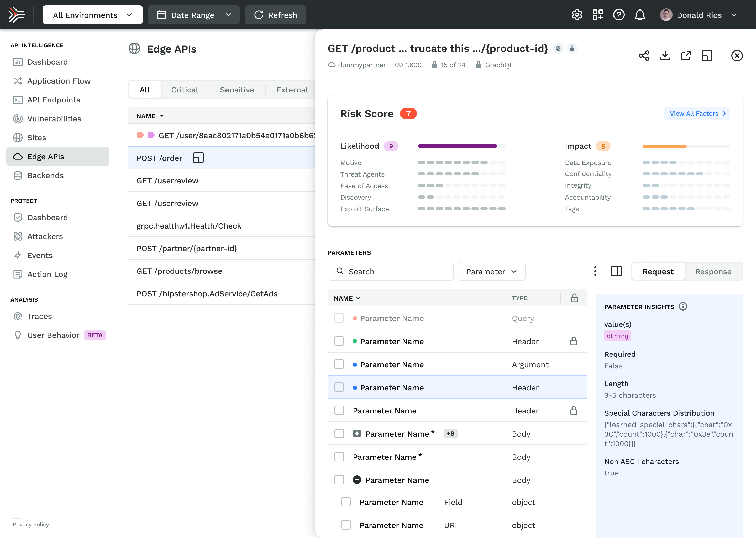
Task: Click View All Factors link
Action: click(697, 114)
